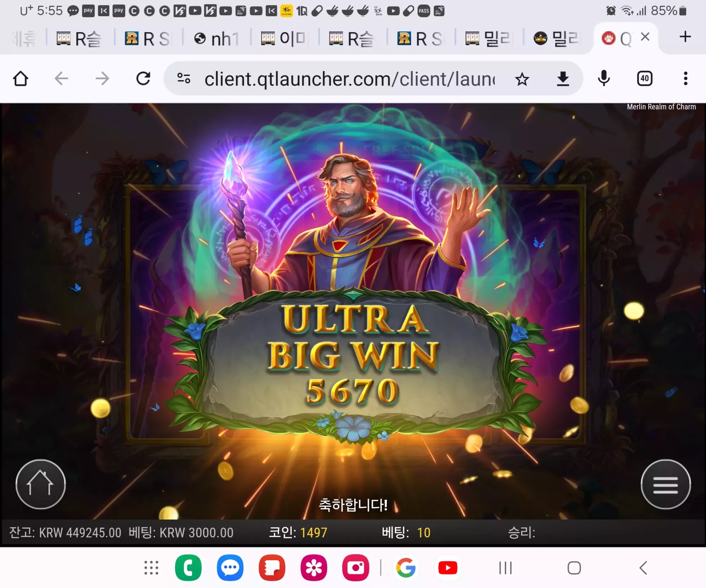
Task: Tap the Wi-Fi icon in status bar
Action: [x=627, y=11]
